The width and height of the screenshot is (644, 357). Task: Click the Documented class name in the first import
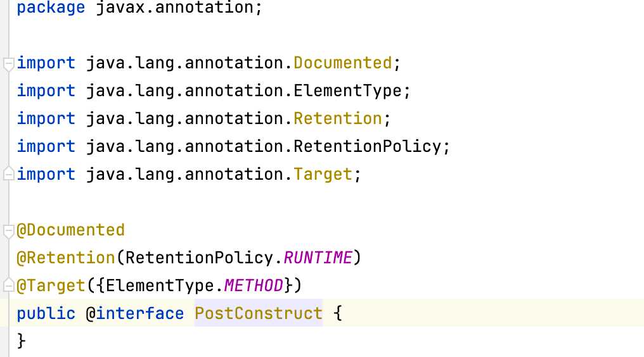coord(343,63)
